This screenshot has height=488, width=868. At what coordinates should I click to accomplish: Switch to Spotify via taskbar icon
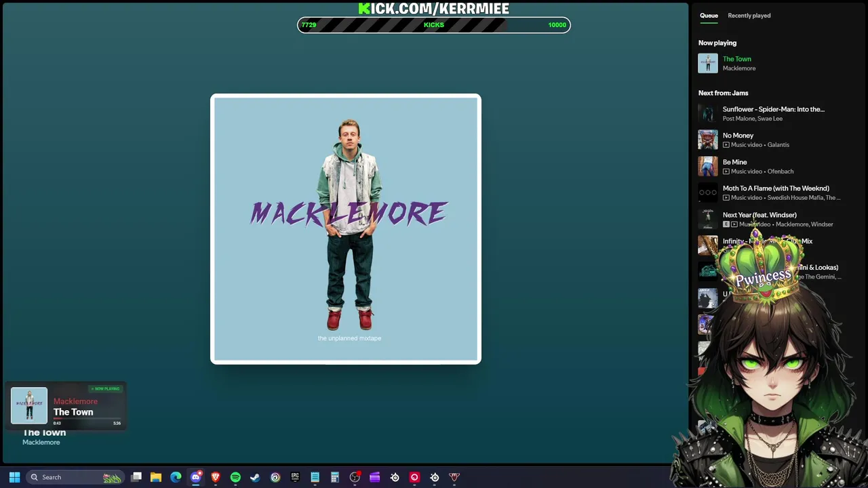tap(235, 477)
